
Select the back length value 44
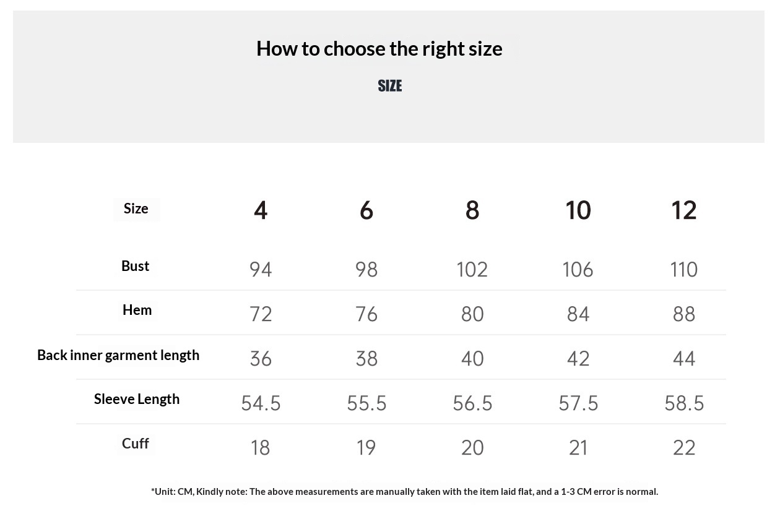pos(684,359)
